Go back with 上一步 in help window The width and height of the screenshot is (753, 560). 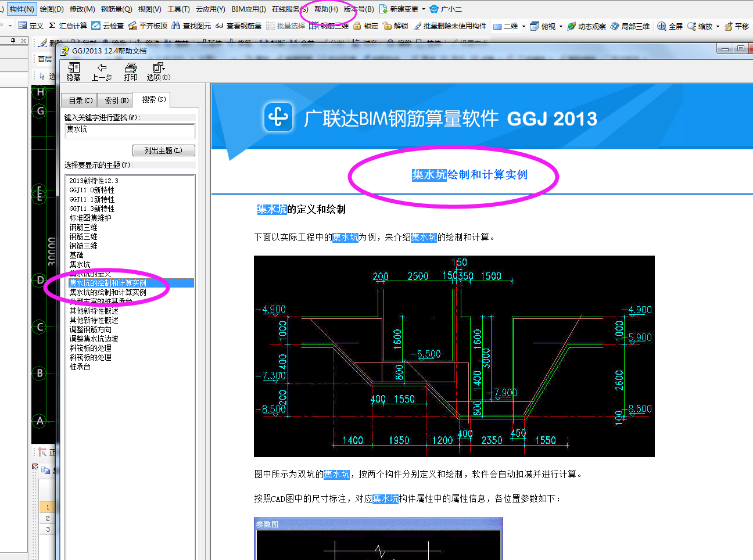point(102,71)
